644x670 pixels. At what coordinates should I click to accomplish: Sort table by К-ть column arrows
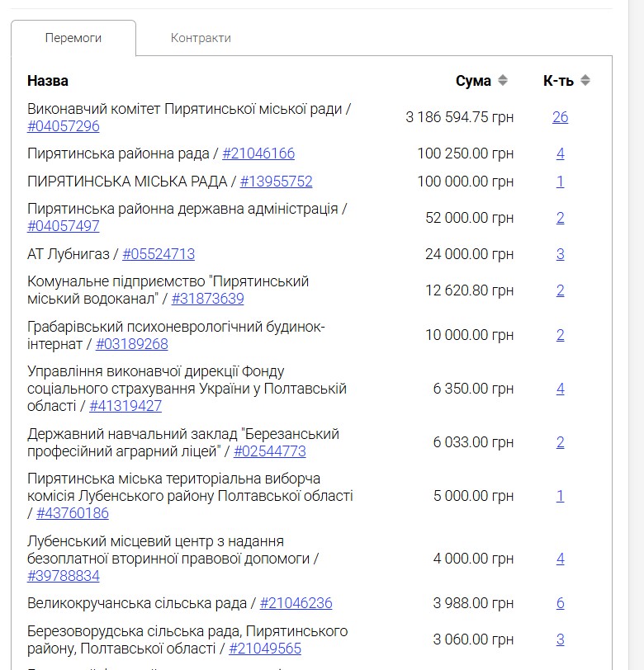click(585, 81)
